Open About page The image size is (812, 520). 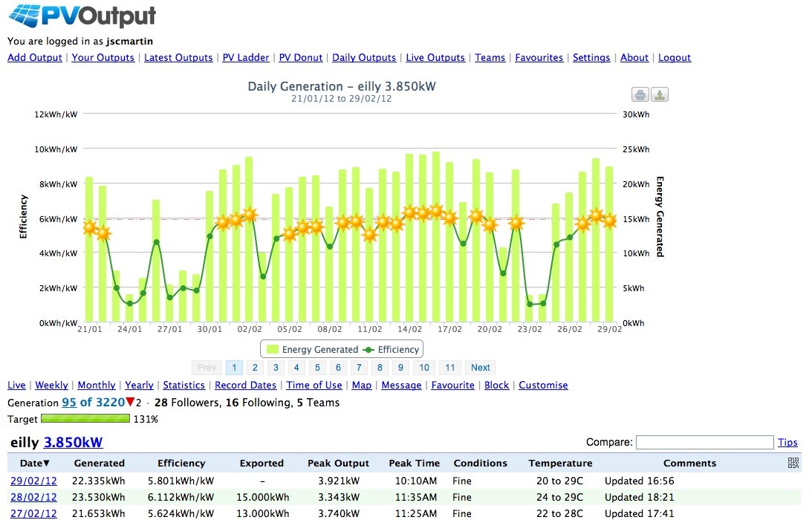point(634,57)
